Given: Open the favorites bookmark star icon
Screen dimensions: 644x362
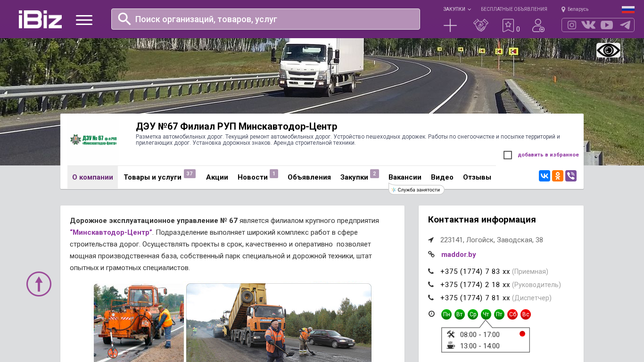Looking at the screenshot, I should 508,25.
